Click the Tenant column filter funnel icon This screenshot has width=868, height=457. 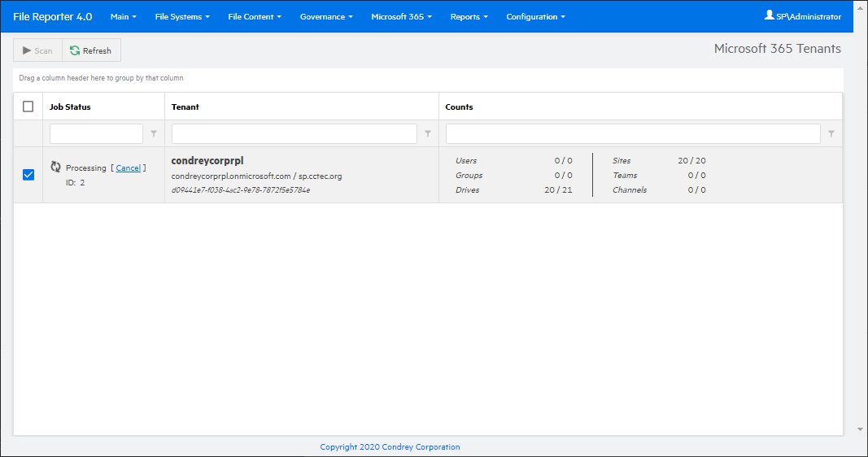click(428, 134)
